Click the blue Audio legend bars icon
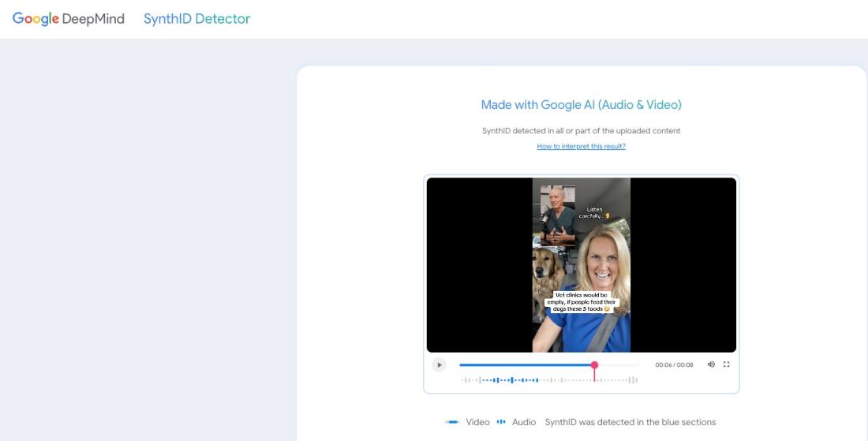Screen dimensions: 868x441 [501, 422]
